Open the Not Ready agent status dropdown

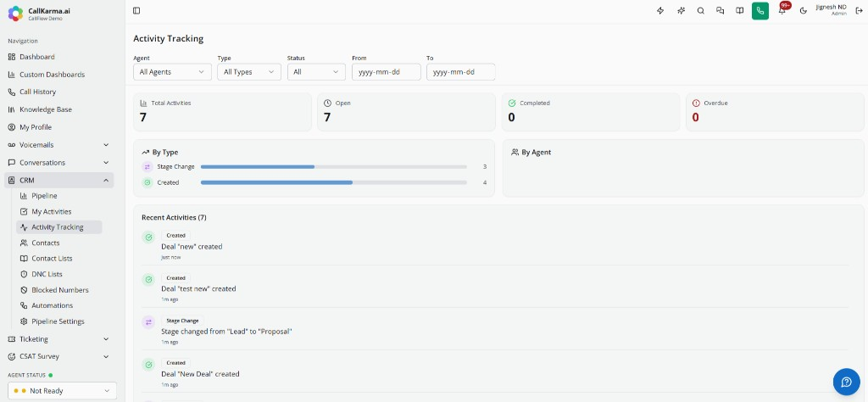(62, 391)
